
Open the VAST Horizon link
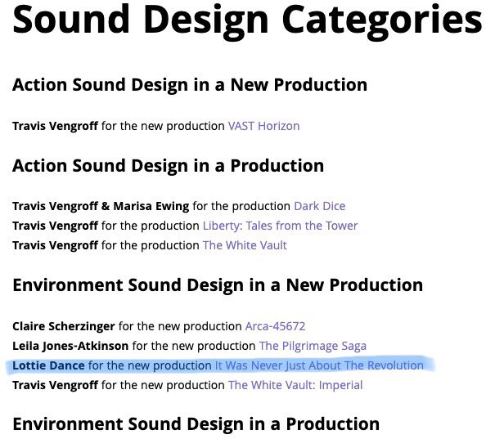[x=264, y=126]
